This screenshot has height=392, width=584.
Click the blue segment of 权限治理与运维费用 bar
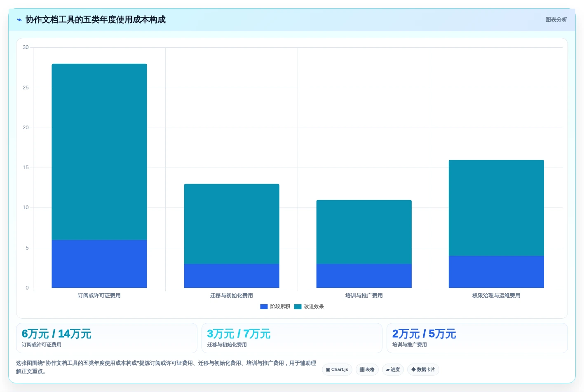[x=496, y=272]
